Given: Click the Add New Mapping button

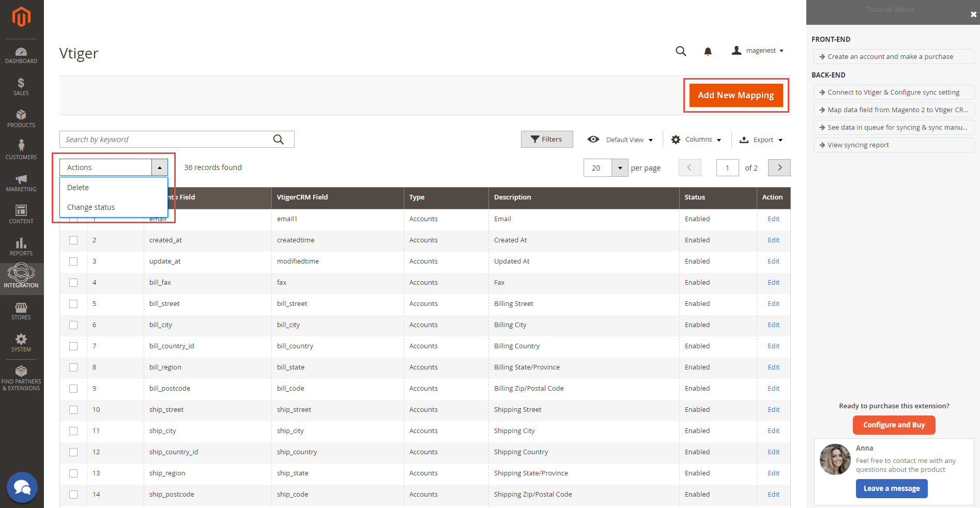Looking at the screenshot, I should click(x=736, y=95).
